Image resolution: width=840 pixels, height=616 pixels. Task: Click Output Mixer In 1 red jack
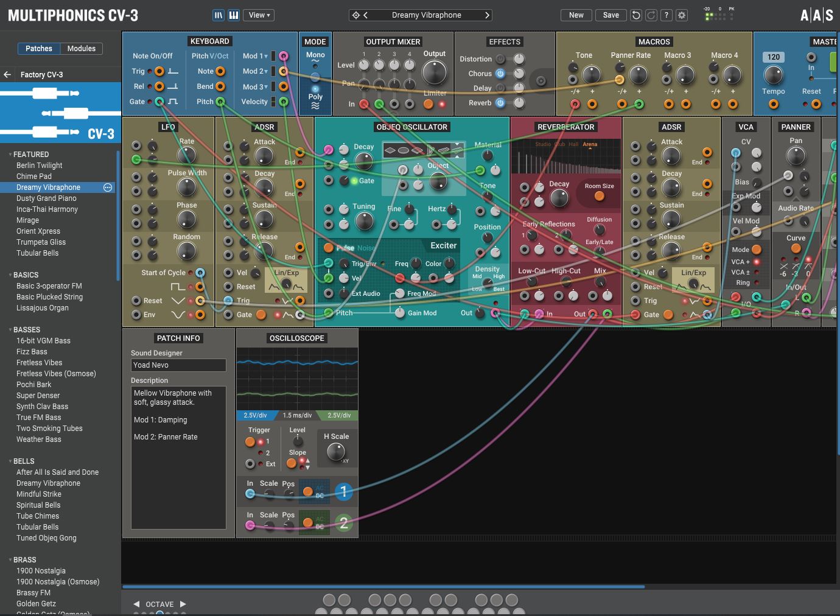tap(364, 104)
